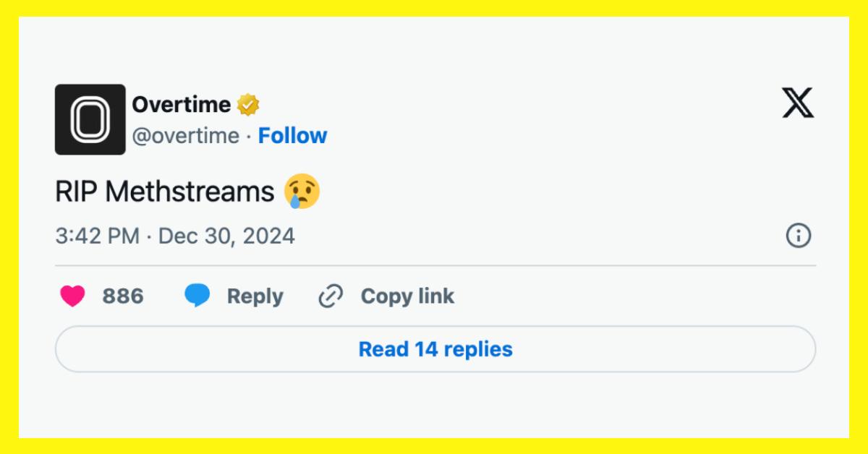Click the Dec 30, 2024 date

click(227, 235)
